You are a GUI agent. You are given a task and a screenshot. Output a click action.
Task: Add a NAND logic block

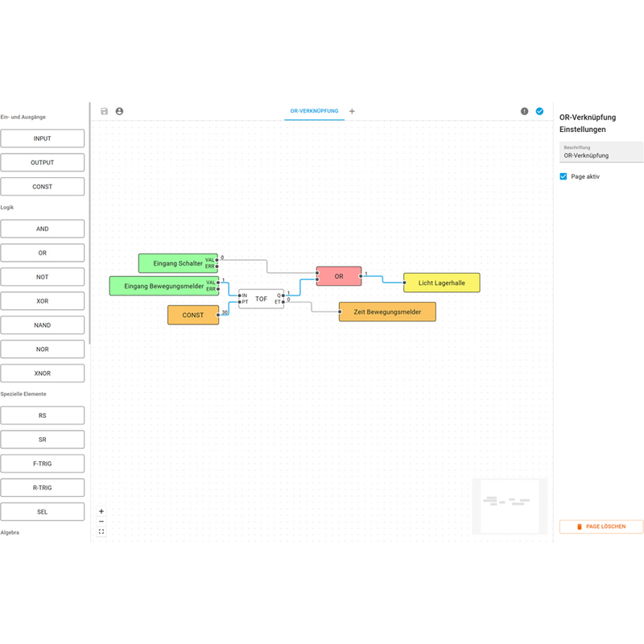(x=43, y=325)
